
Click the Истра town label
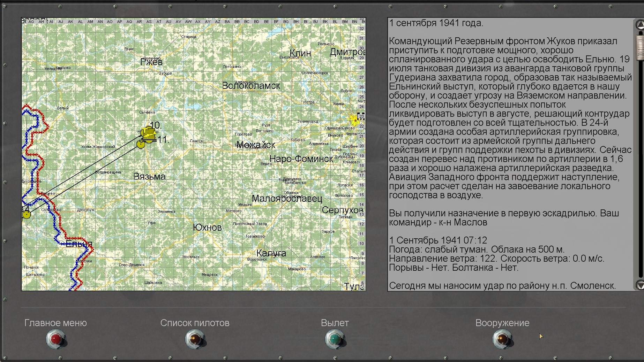309,102
